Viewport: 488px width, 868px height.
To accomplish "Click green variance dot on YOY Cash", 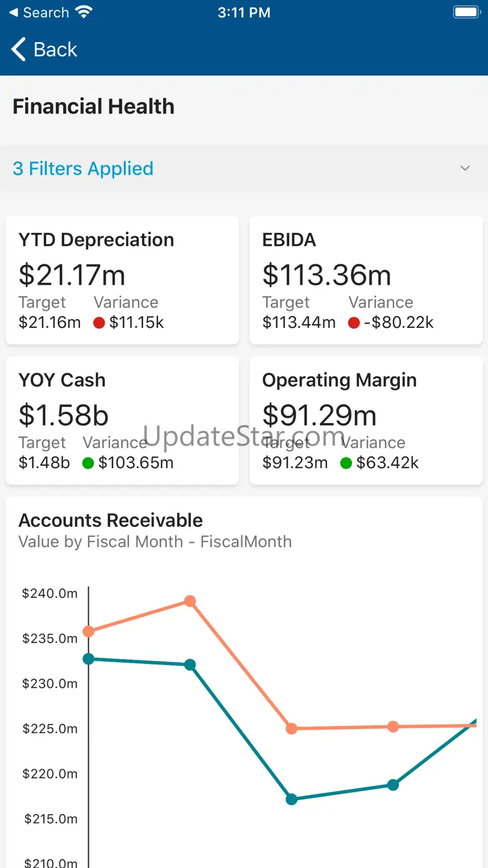I will pyautogui.click(x=88, y=463).
